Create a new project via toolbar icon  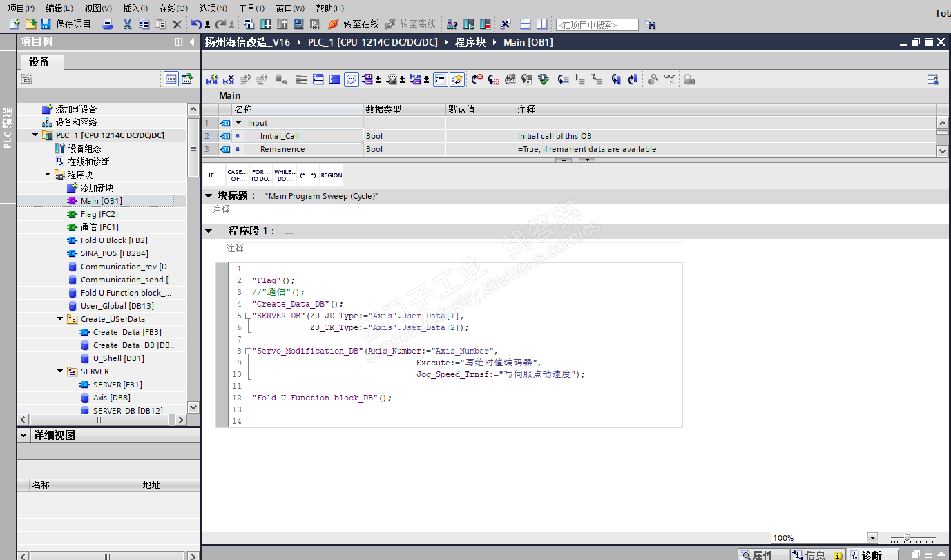(x=15, y=24)
